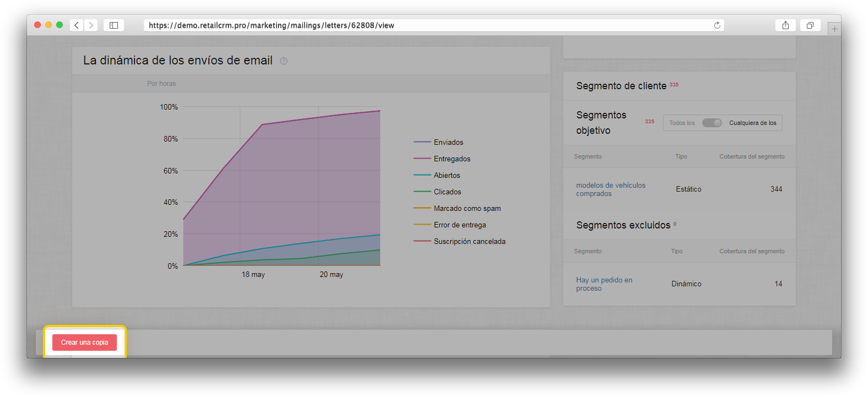Show all tabs with the overview icon
The height and width of the screenshot is (397, 868).
click(810, 25)
